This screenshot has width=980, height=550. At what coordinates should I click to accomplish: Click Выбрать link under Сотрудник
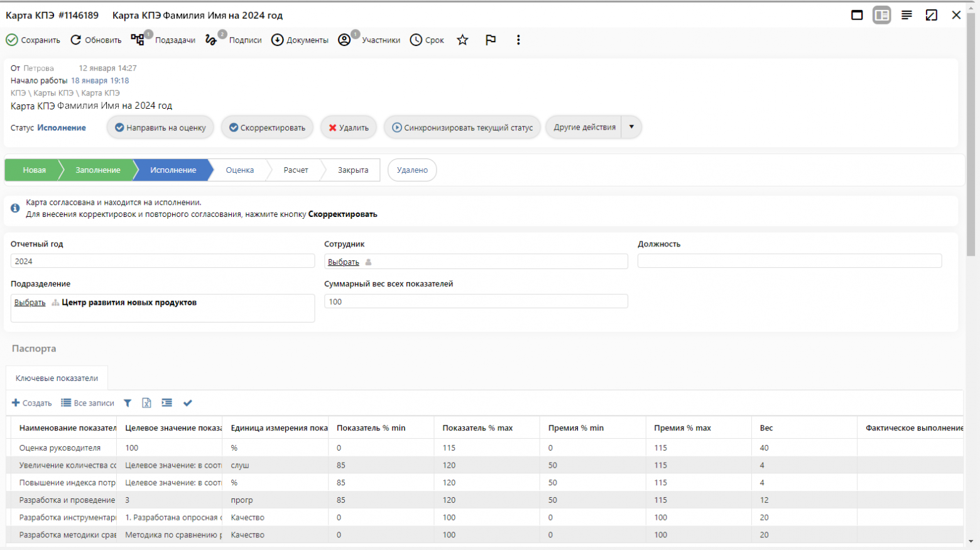coord(344,262)
